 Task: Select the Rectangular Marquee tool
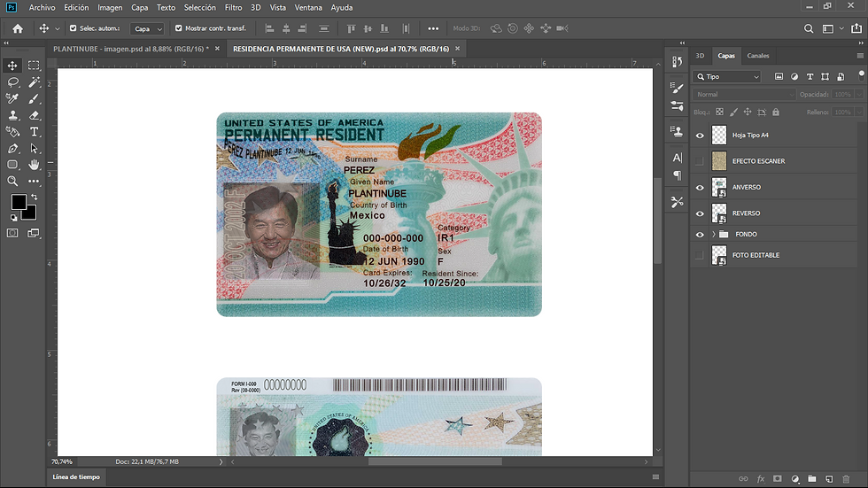pos(34,66)
